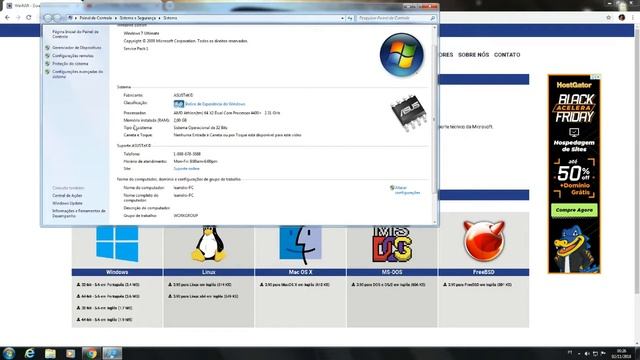Open Windows Explorer folder icon in taskbar
Image resolution: width=640 pixels, height=360 pixels.
click(50, 353)
